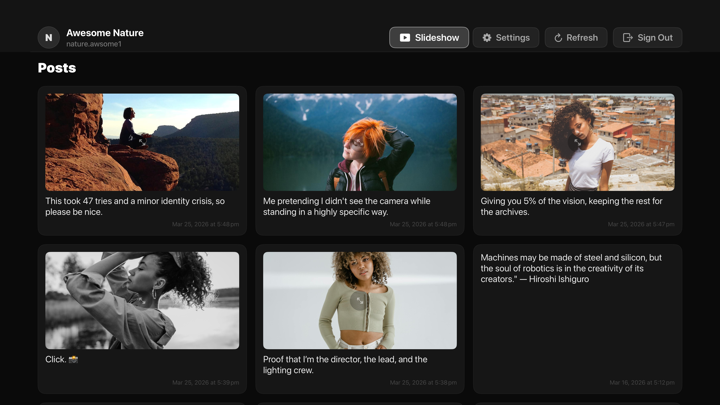Click the Posts heading
Viewport: 720px width, 405px height.
(x=57, y=68)
